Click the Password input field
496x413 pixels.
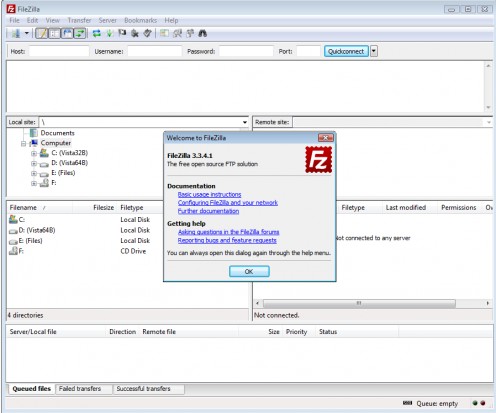[246, 51]
